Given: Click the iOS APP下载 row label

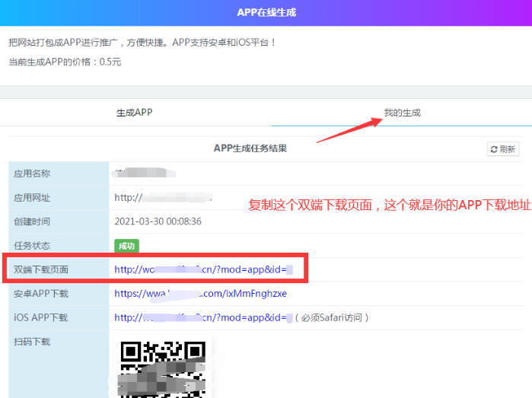Looking at the screenshot, I should coord(41,317).
